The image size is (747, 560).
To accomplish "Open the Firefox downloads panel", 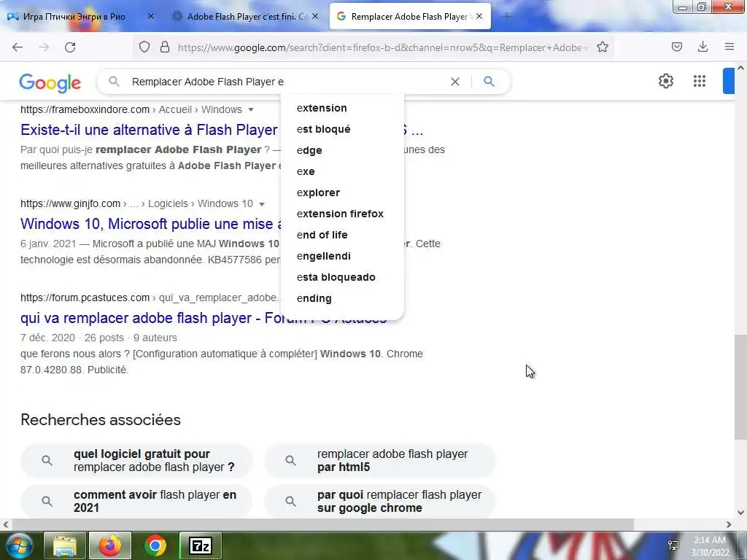I will coord(703,47).
